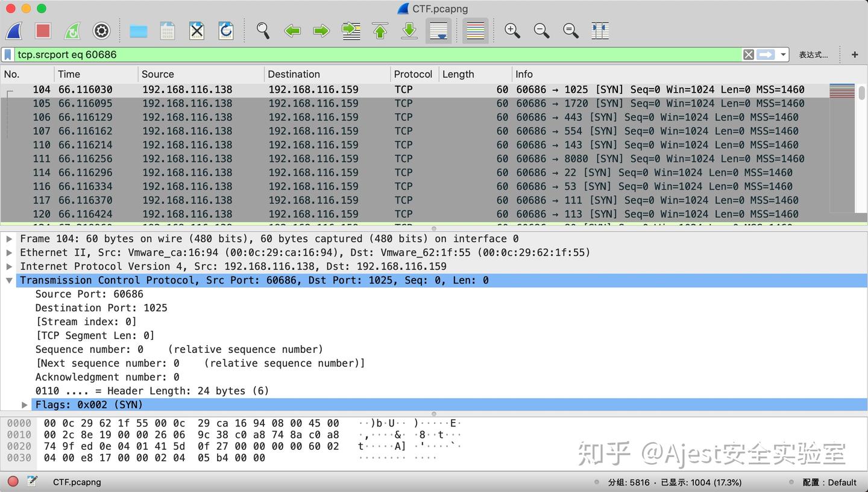Apply the display filter arrow
The image size is (868, 492).
[x=766, y=55]
